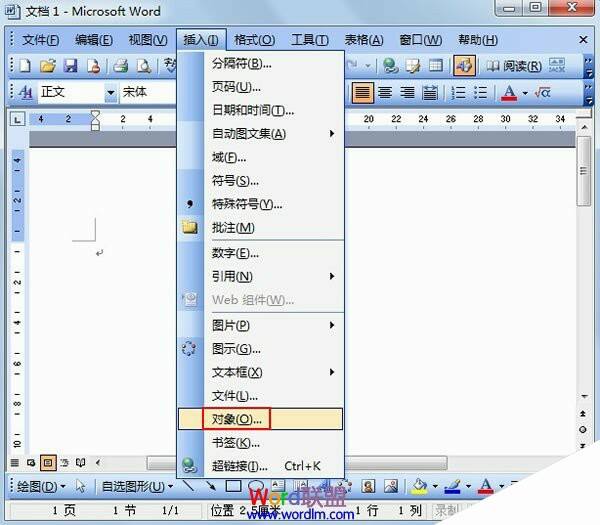The image size is (600, 525).
Task: Click vertical scrollbar down arrow
Action: tap(584, 396)
